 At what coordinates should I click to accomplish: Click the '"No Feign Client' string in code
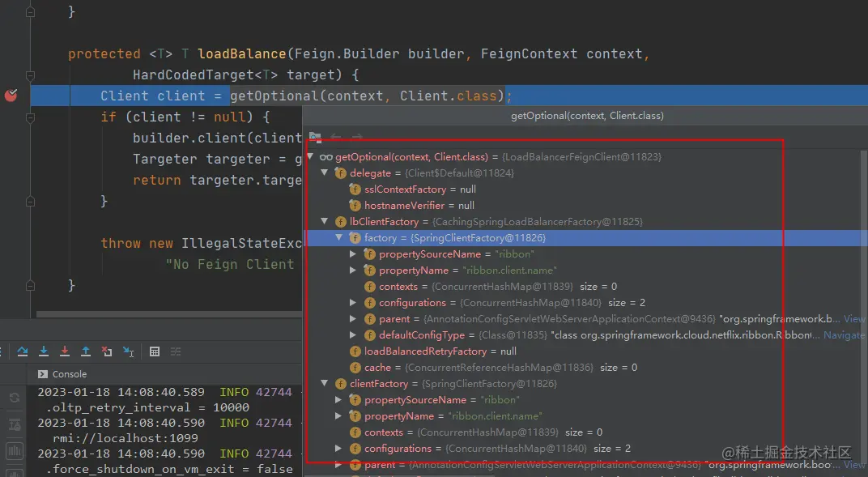[x=230, y=265]
